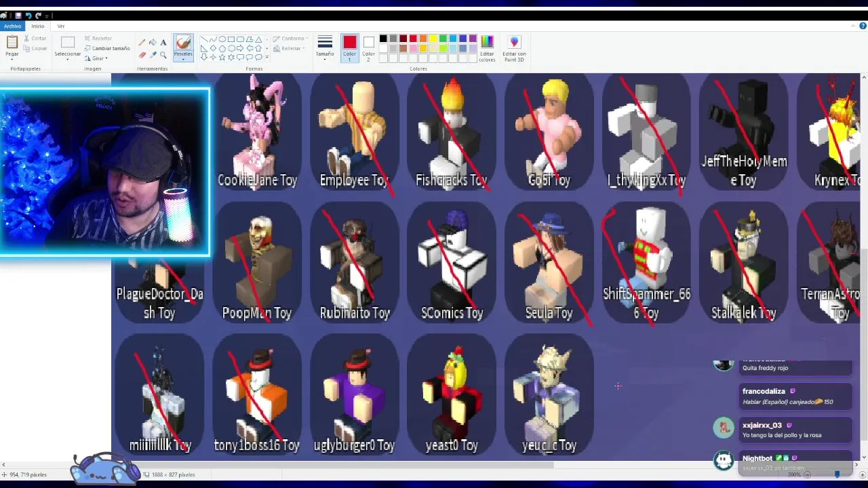Open the Archivo menu
The image size is (868, 488).
pyautogui.click(x=12, y=26)
